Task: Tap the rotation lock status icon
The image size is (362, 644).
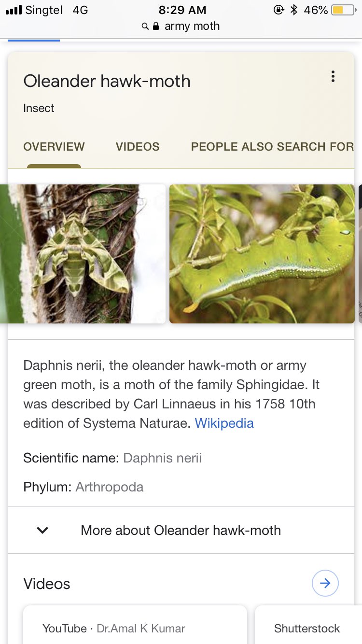Action: tap(278, 10)
